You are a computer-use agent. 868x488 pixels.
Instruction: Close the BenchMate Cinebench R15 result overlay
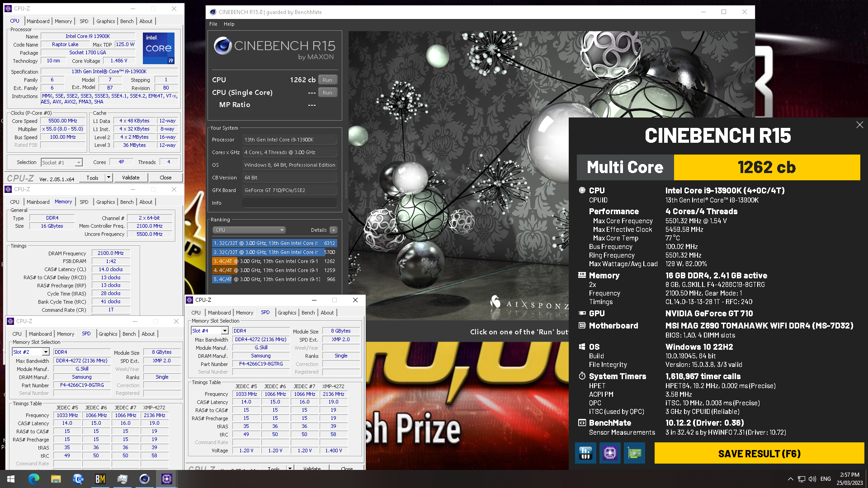[x=859, y=125]
